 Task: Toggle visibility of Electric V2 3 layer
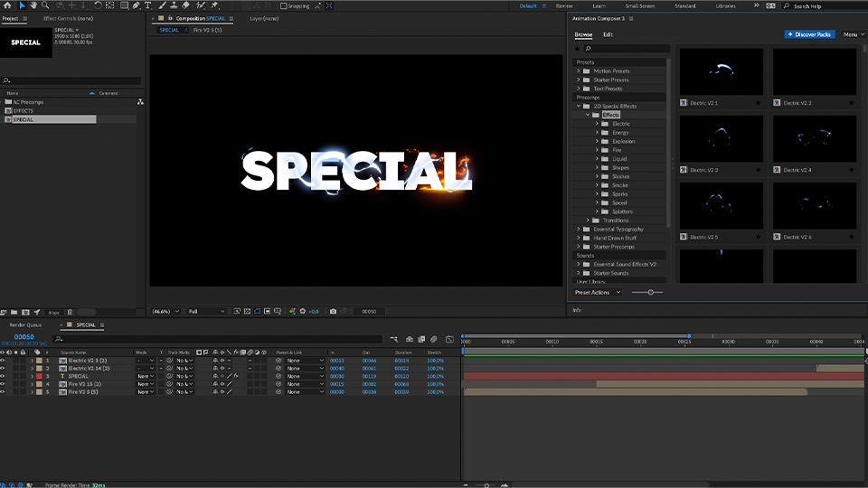point(3,361)
